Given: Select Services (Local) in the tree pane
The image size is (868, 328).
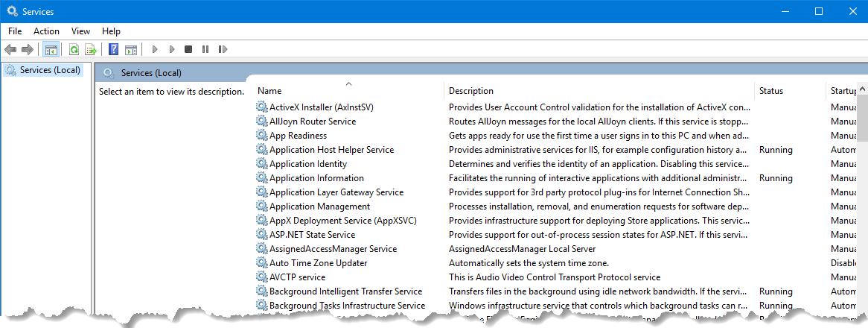Looking at the screenshot, I should (x=50, y=70).
